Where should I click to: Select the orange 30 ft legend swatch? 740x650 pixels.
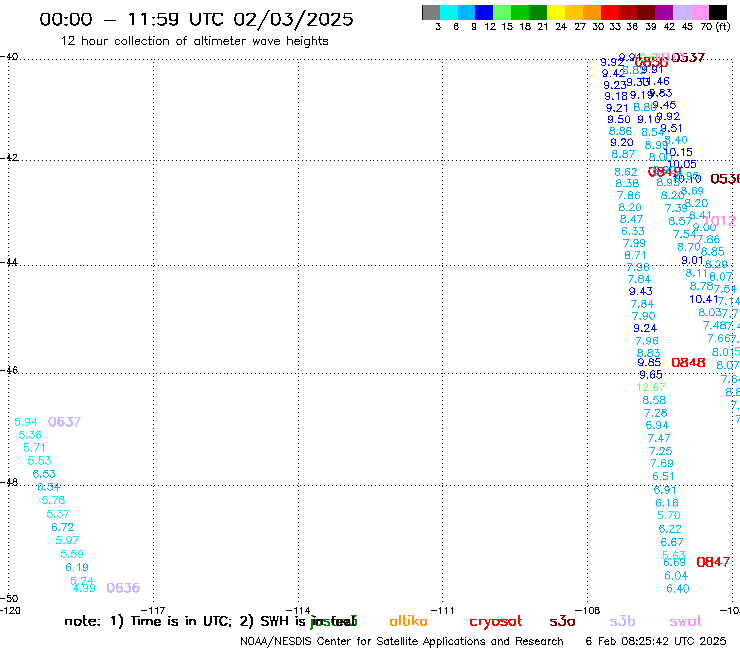pyautogui.click(x=592, y=12)
